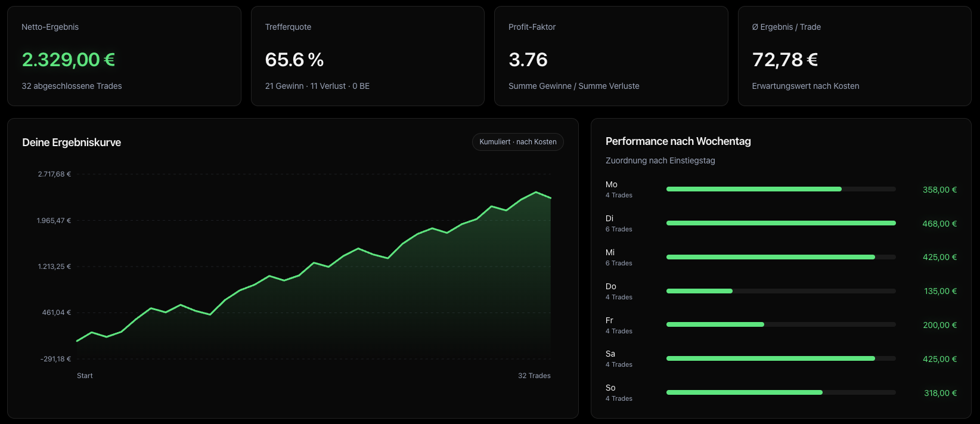Select the 318,00 € Sunday result
980x424 pixels.
coord(940,393)
